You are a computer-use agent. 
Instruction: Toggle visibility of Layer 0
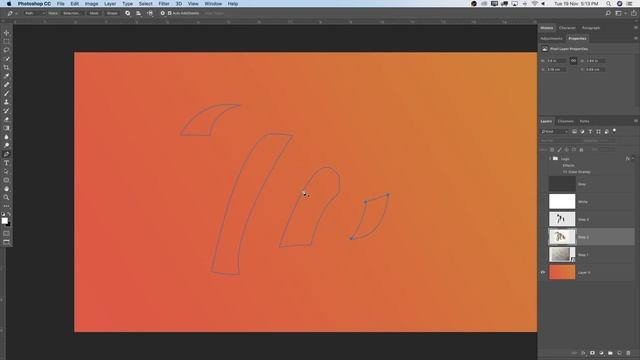tap(543, 272)
